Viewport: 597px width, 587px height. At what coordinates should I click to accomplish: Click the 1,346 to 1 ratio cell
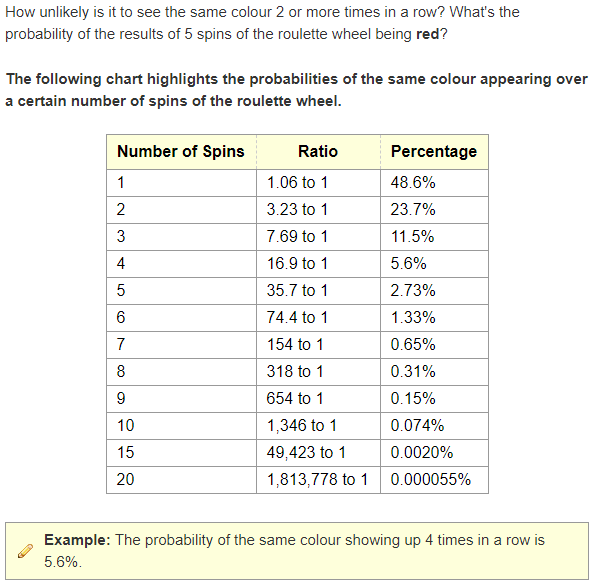coord(318,426)
